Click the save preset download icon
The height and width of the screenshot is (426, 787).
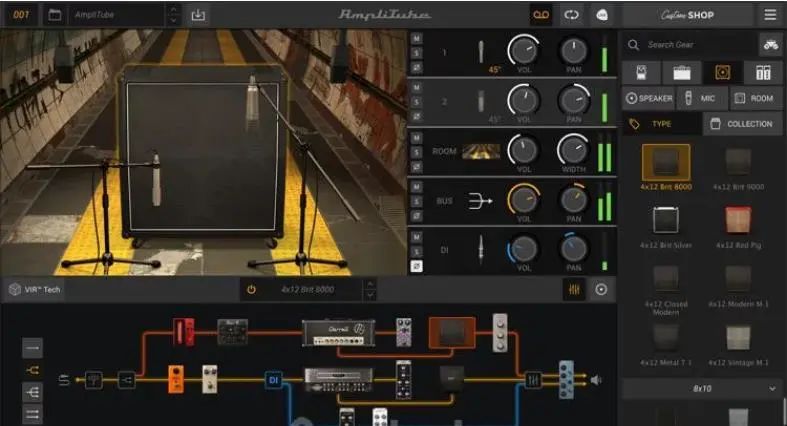[198, 15]
